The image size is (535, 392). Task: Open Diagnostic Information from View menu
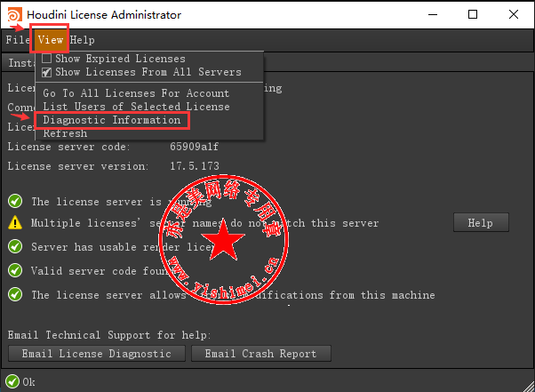click(x=112, y=120)
